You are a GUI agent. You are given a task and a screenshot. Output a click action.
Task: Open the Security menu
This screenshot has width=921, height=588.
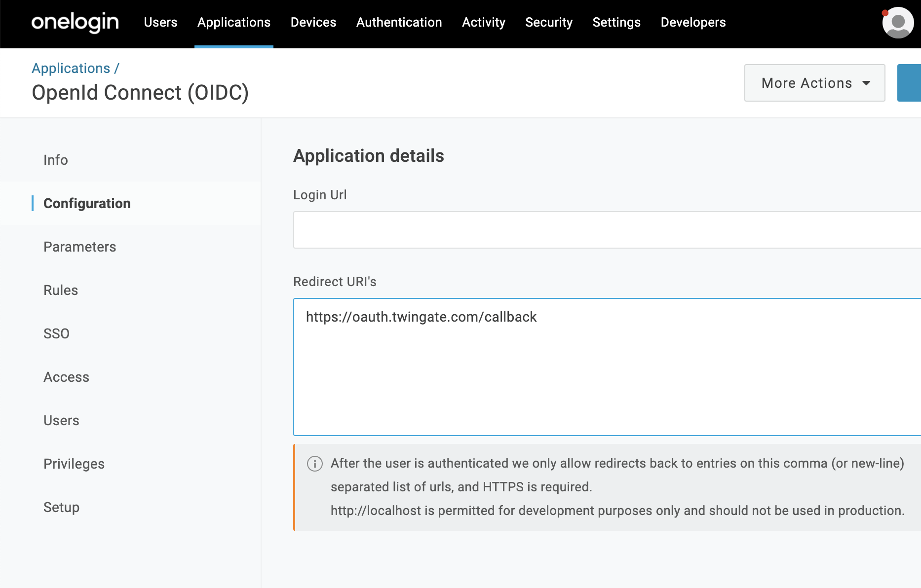(x=549, y=22)
